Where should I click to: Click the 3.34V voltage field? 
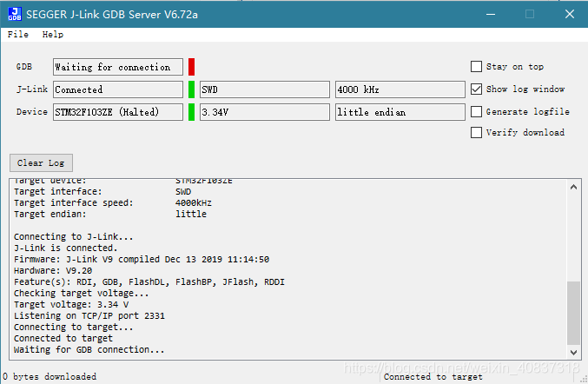click(265, 112)
